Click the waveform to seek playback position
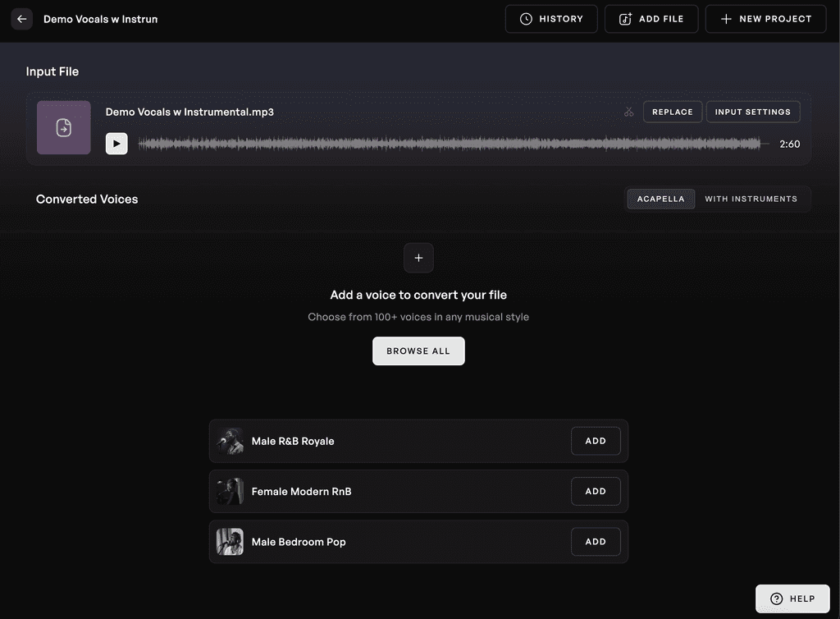Screen dimensions: 840x619 (x=451, y=143)
